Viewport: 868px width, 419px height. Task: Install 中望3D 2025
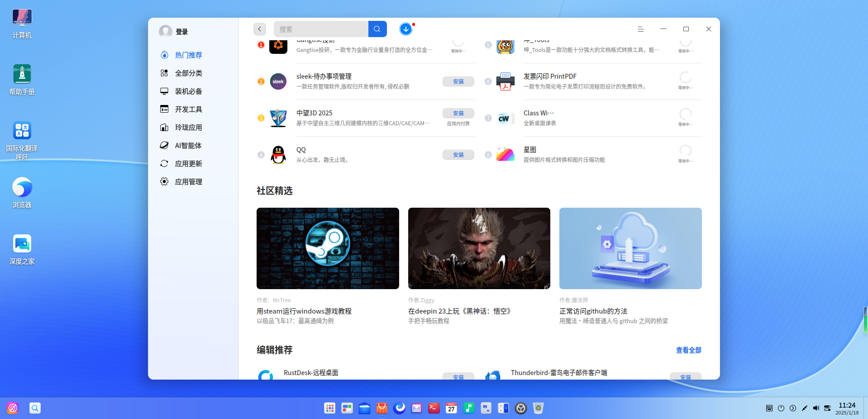pyautogui.click(x=458, y=113)
